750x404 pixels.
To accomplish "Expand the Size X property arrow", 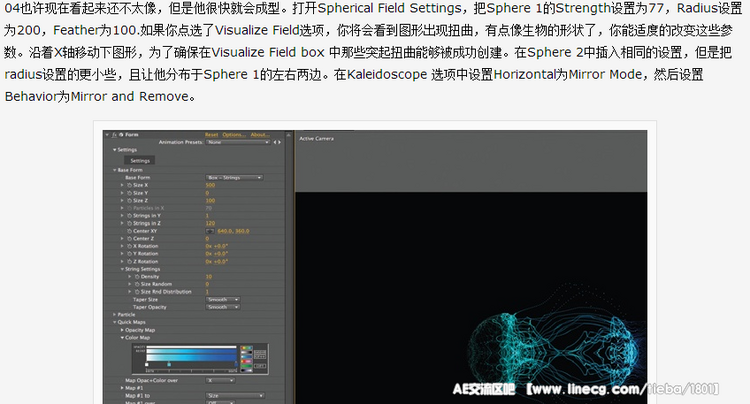I will [x=122, y=185].
